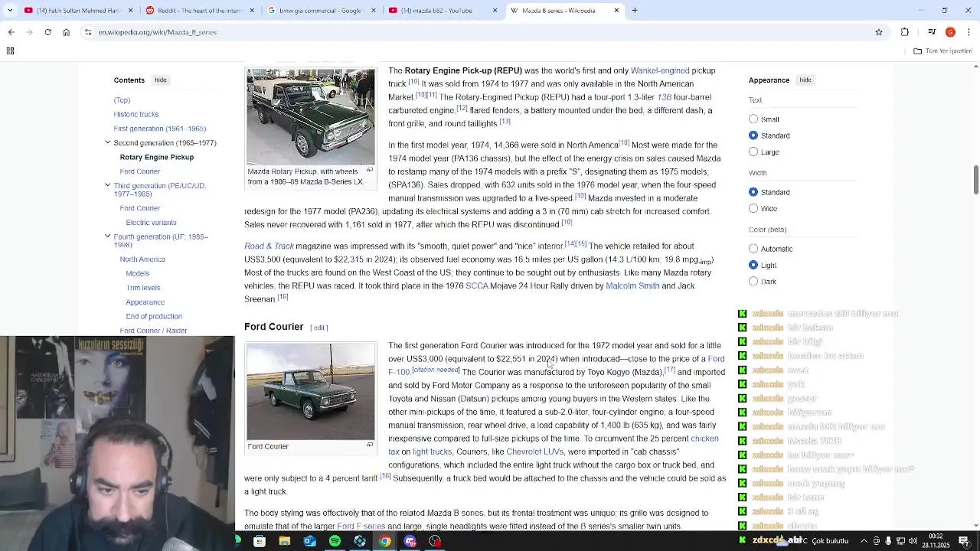Switch to Fatih Sultan Mehmed YouTube tab
Image resolution: width=980 pixels, height=551 pixels.
pyautogui.click(x=77, y=11)
